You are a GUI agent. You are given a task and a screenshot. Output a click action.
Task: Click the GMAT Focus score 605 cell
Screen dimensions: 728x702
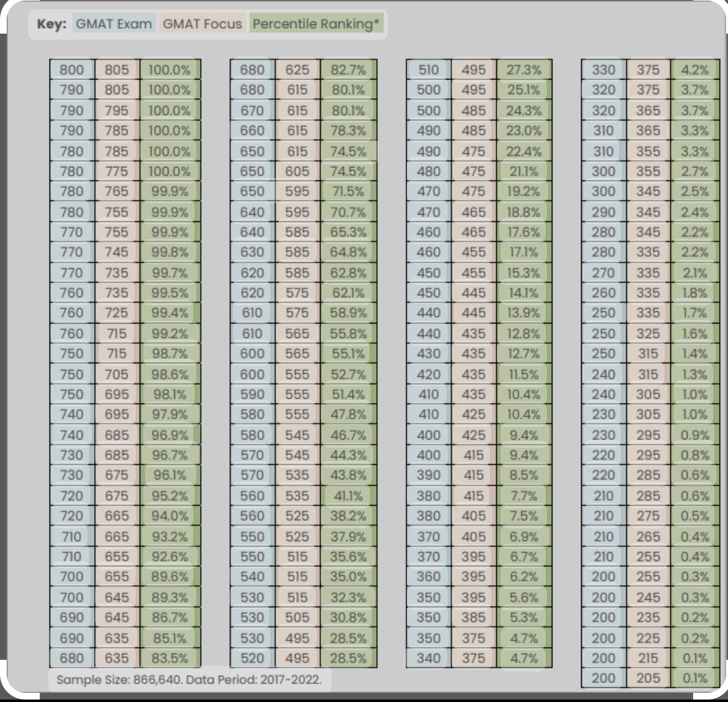point(297,171)
